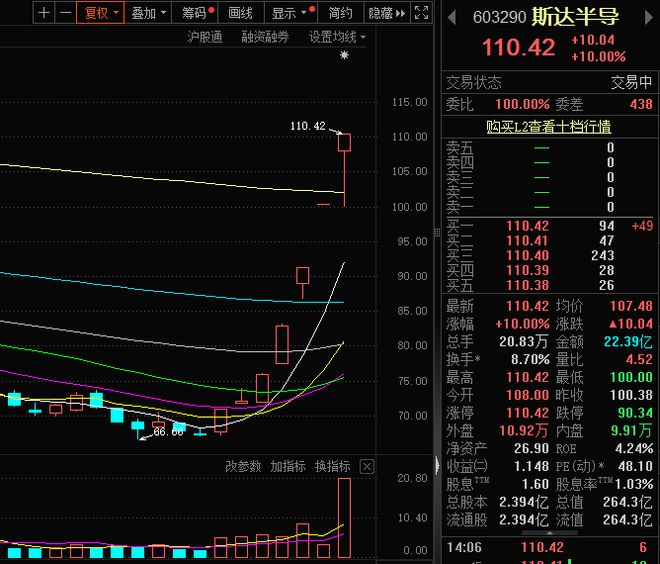The width and height of the screenshot is (660, 564).
Task: Click 115.00 on price axis
Action: (x=409, y=102)
